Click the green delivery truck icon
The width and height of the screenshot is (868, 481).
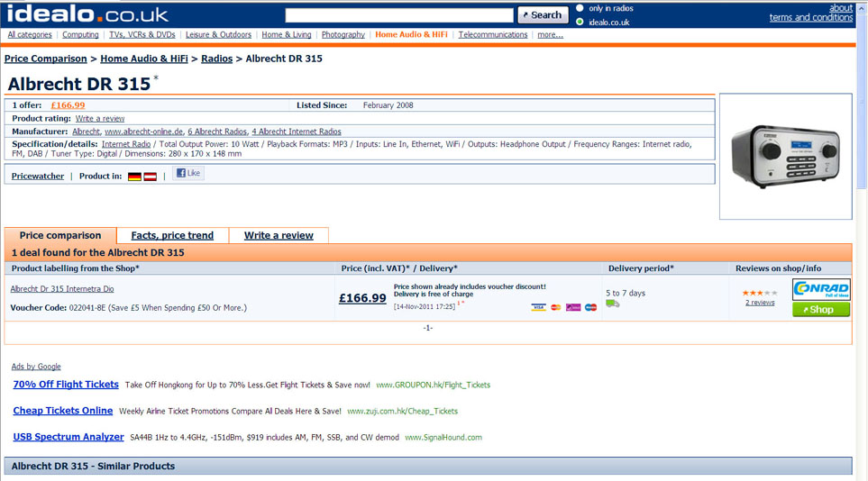tap(613, 304)
